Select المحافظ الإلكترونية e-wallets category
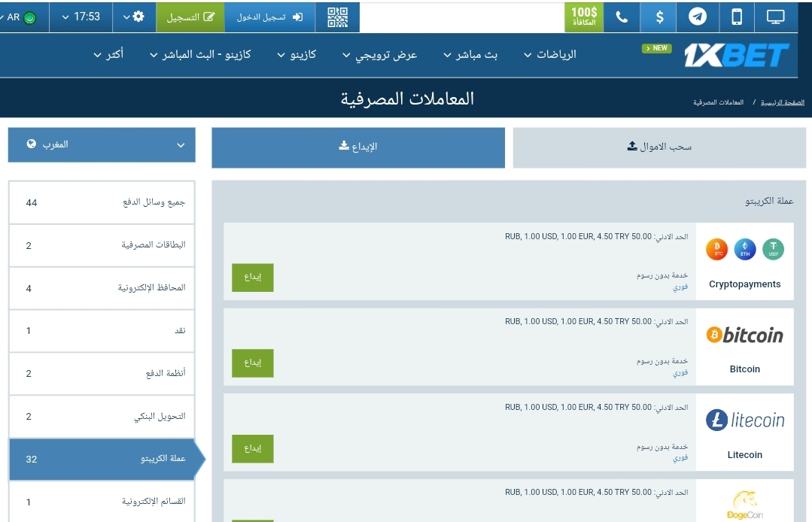The image size is (812, 522). (x=102, y=288)
